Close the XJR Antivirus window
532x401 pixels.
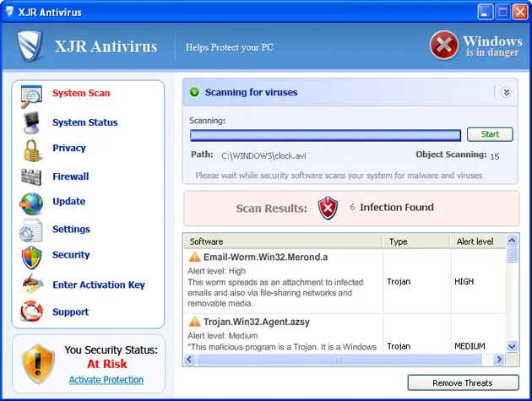tap(520, 12)
